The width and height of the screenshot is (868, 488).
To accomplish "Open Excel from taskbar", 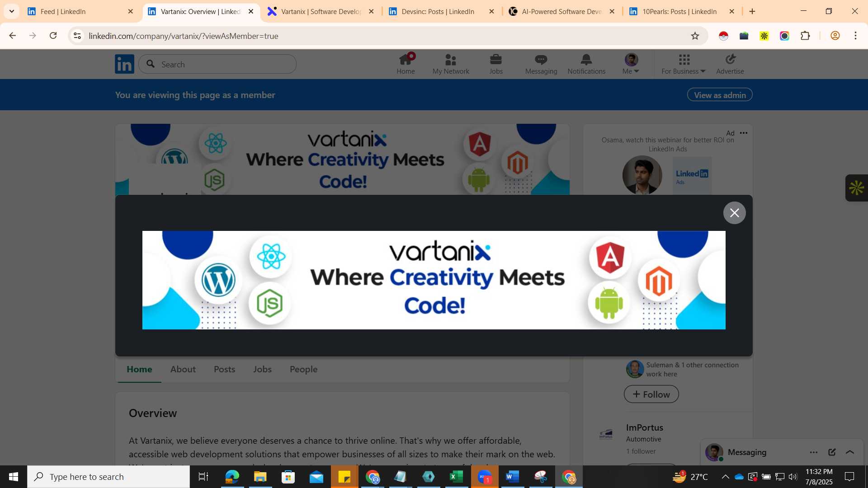I will click(456, 477).
